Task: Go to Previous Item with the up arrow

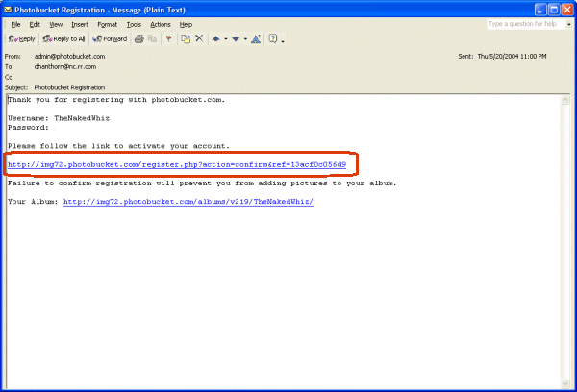Action: coord(216,38)
